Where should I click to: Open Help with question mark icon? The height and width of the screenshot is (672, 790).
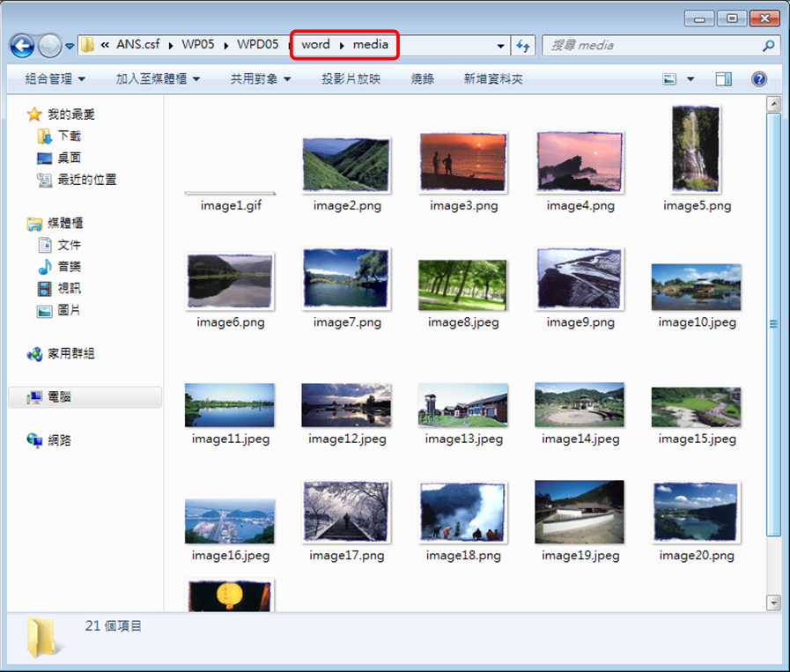[759, 79]
